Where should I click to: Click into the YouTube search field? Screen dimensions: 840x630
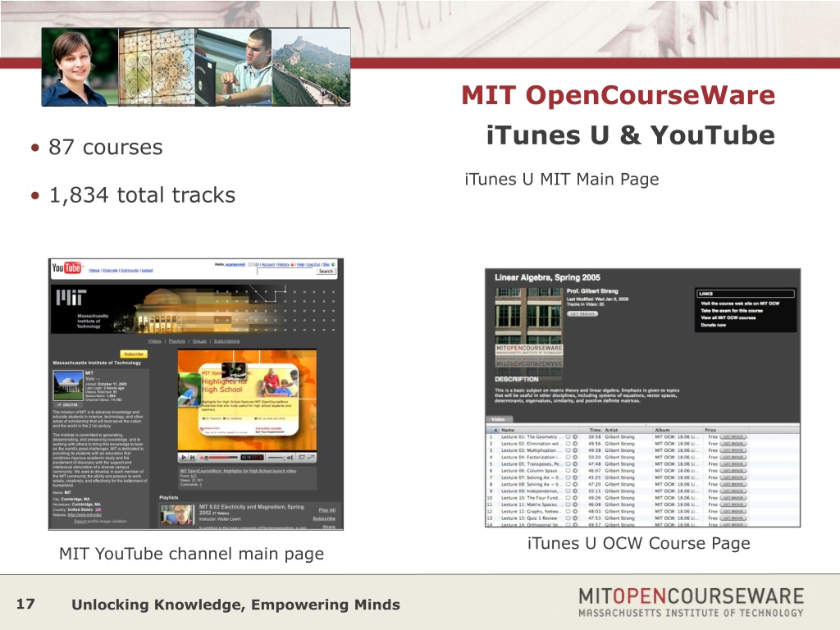[x=286, y=271]
